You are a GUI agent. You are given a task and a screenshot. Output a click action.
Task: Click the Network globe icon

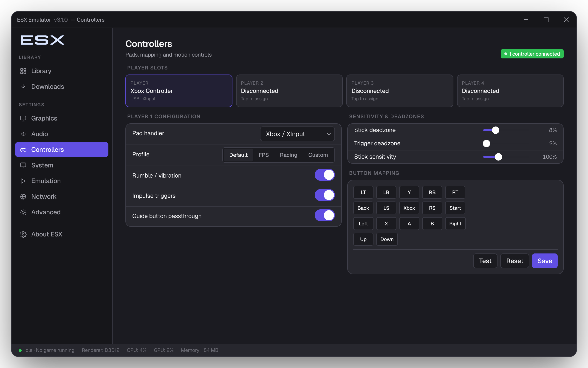coord(23,196)
